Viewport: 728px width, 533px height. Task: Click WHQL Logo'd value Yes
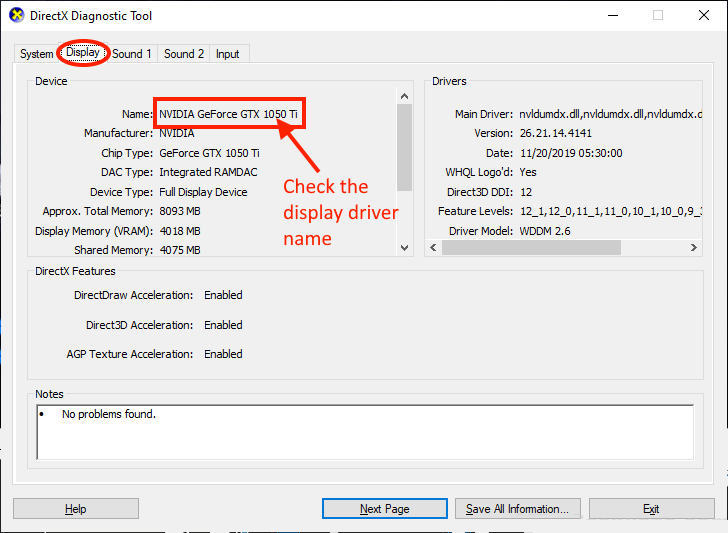click(x=528, y=172)
